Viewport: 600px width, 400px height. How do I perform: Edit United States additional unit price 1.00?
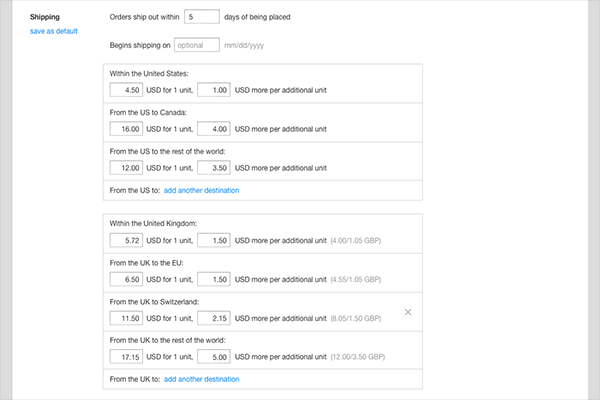point(214,91)
